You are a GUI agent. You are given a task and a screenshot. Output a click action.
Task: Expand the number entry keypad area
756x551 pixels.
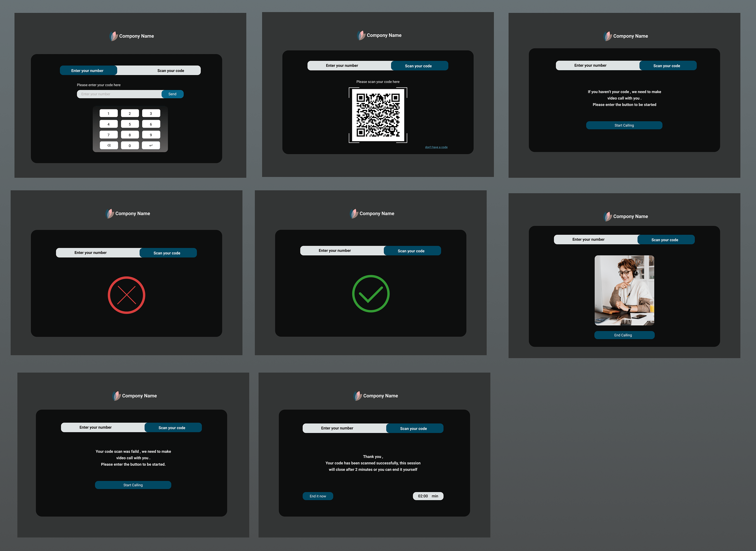coord(129,129)
